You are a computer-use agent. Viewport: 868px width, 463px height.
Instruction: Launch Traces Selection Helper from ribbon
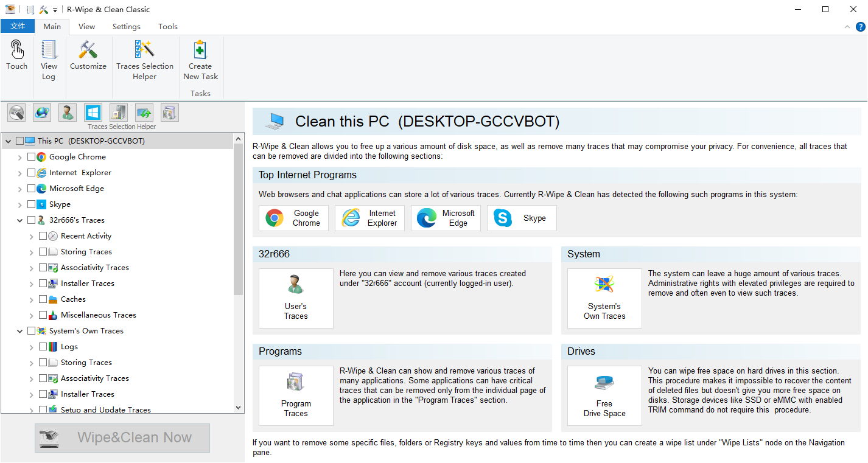145,60
